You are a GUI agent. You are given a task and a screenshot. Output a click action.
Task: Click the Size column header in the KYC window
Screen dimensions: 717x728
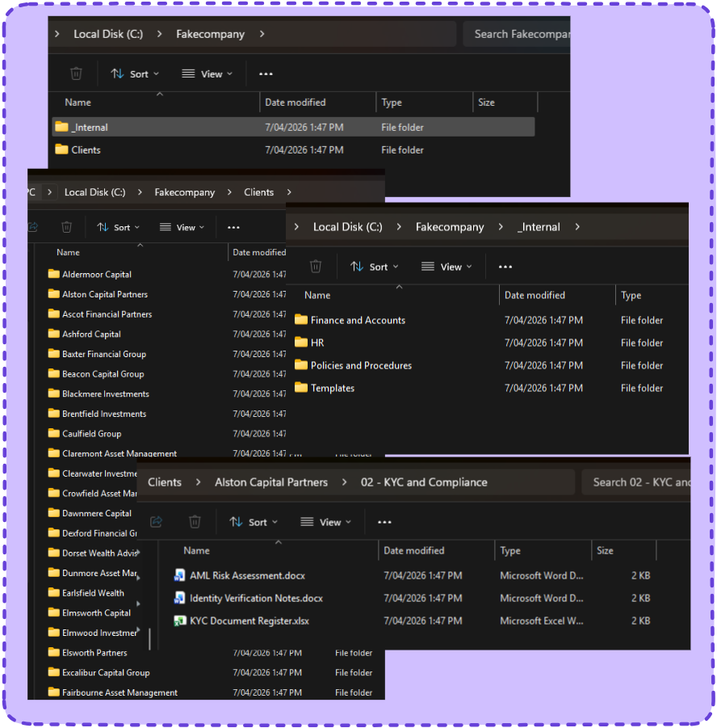tap(605, 551)
